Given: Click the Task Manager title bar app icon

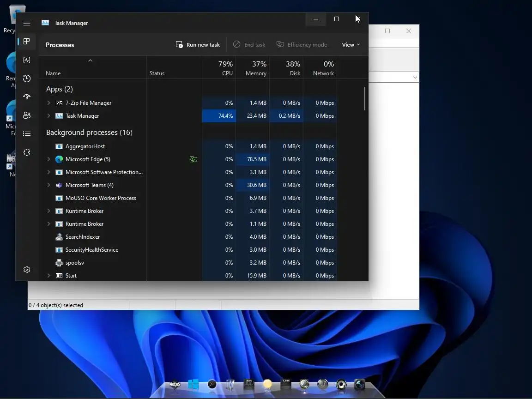Looking at the screenshot, I should pyautogui.click(x=45, y=23).
